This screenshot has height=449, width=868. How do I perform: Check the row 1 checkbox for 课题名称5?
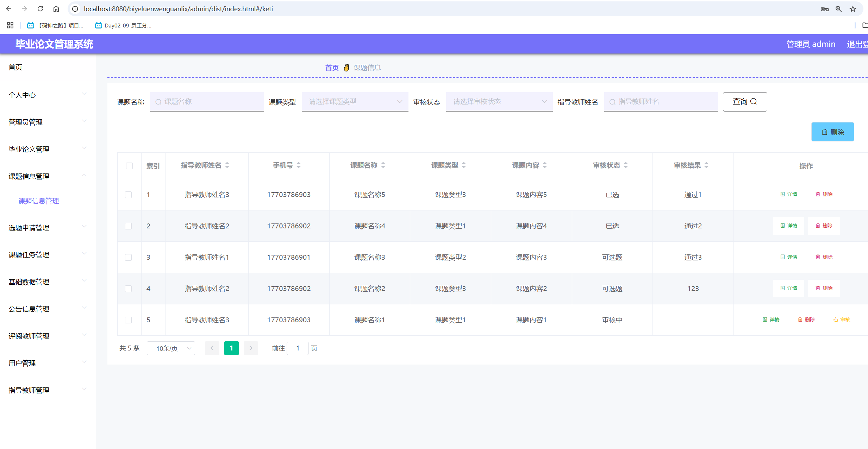pyautogui.click(x=129, y=195)
